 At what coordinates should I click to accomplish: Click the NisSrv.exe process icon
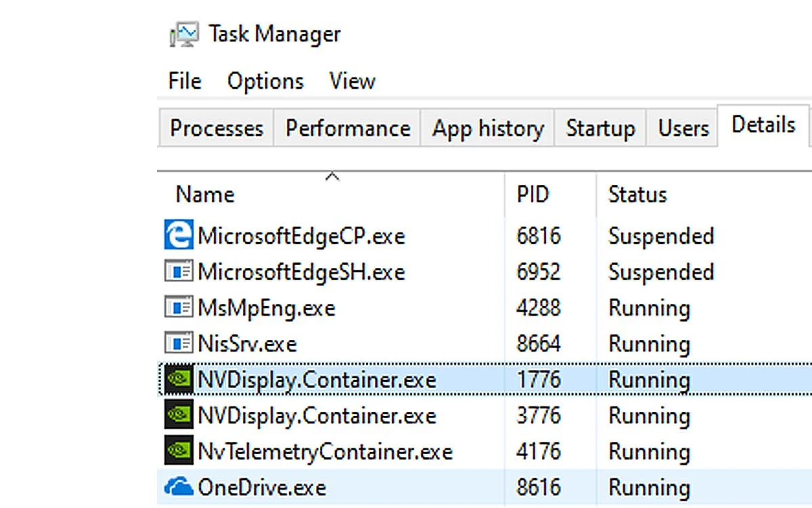click(x=179, y=343)
